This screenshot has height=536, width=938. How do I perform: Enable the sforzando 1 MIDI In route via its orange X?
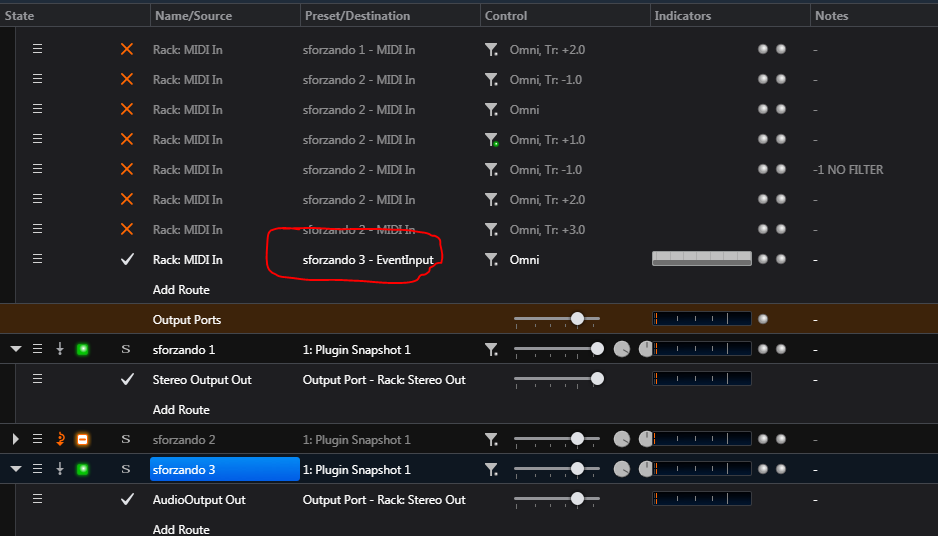(127, 49)
